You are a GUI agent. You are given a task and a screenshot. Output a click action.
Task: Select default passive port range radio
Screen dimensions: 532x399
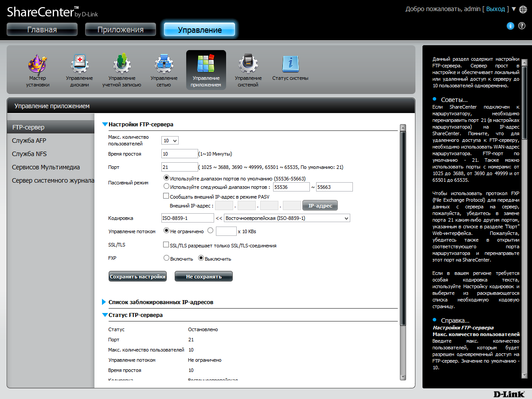[x=167, y=178]
